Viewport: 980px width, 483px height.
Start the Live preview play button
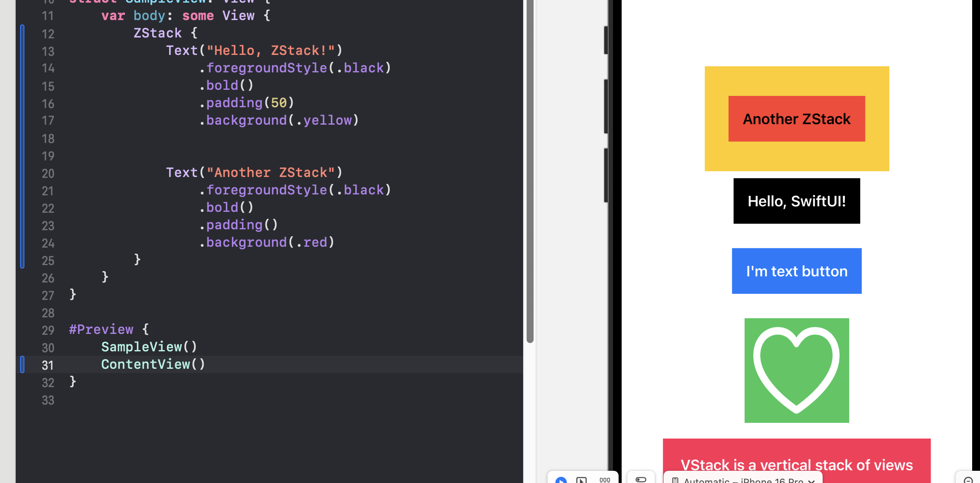click(561, 480)
